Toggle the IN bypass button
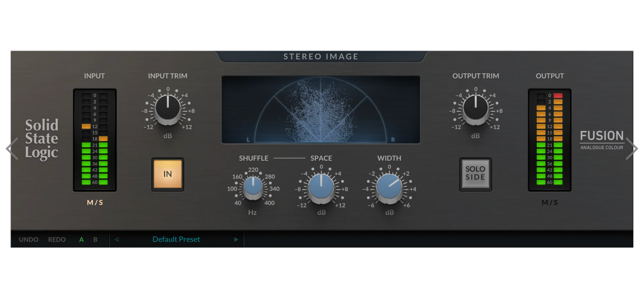 168,174
